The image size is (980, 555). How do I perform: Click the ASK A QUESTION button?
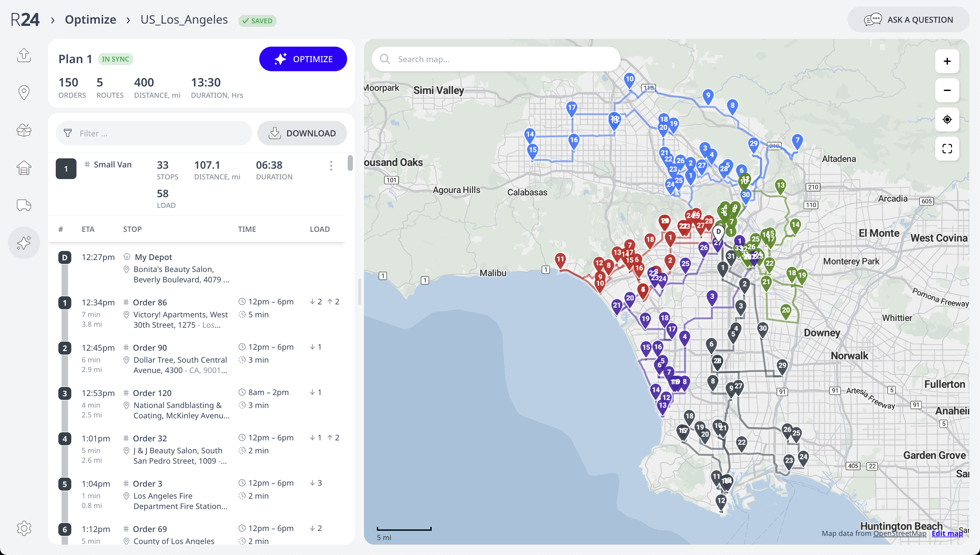tap(909, 19)
